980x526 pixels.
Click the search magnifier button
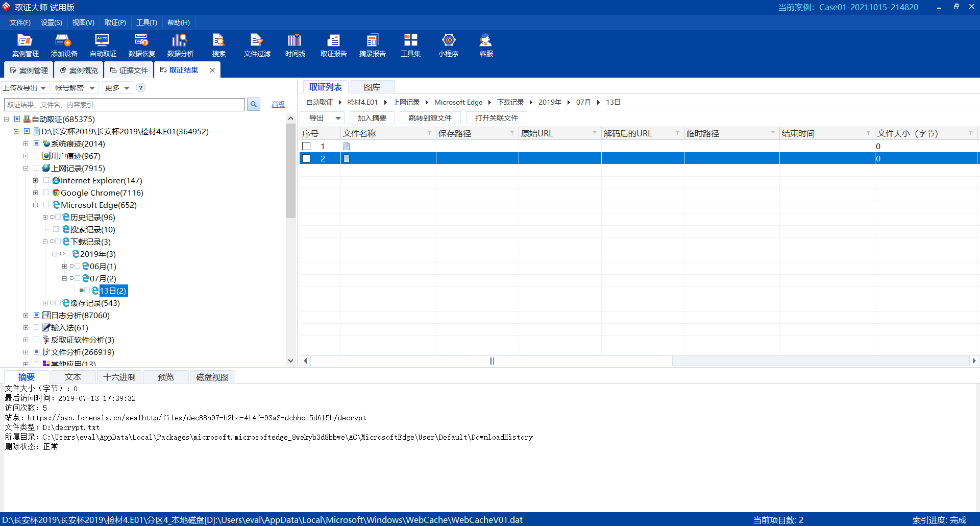pos(254,104)
